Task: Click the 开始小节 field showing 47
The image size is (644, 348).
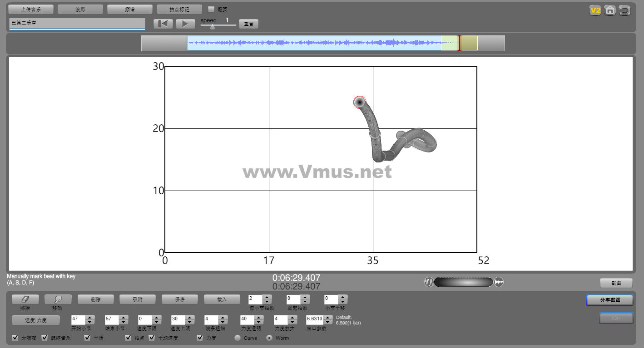Action: click(79, 320)
